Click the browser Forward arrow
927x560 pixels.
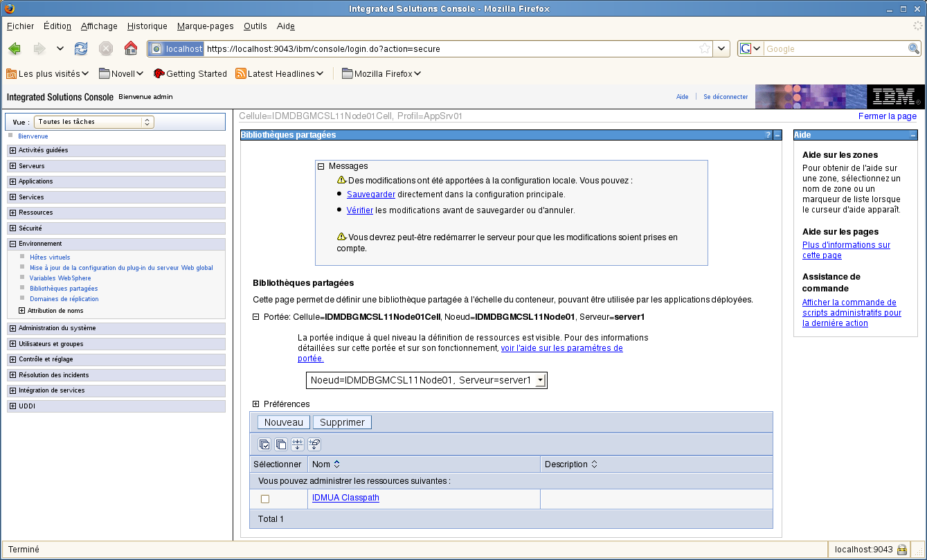click(39, 48)
